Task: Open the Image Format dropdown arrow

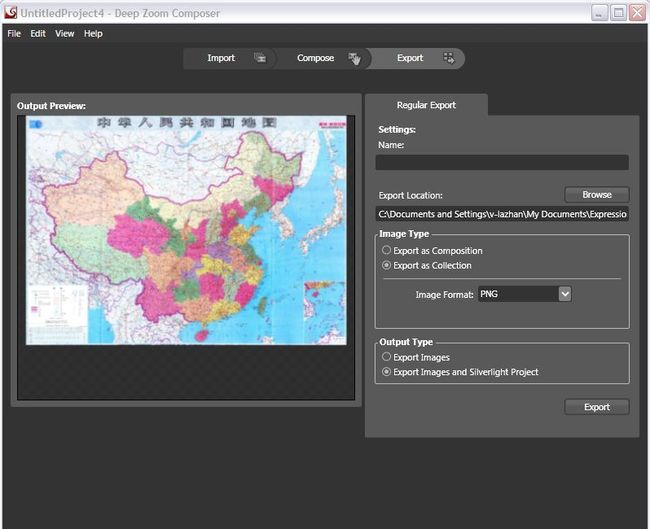Action: tap(565, 294)
